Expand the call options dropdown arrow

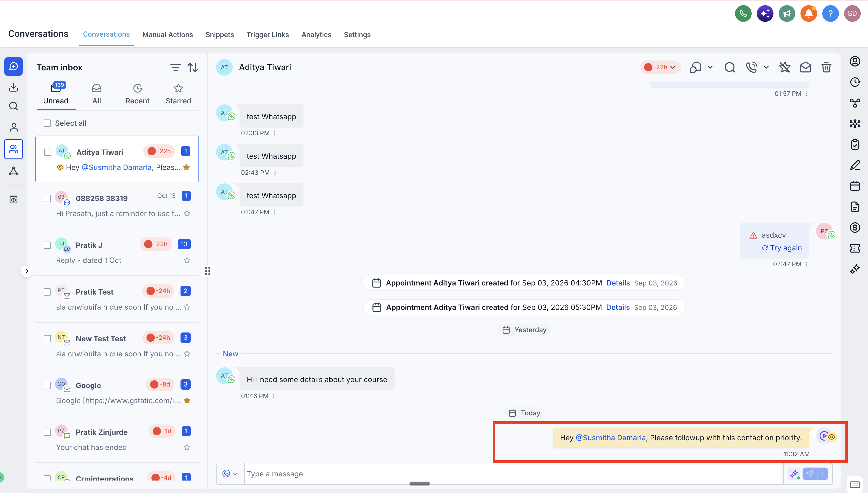click(x=766, y=67)
